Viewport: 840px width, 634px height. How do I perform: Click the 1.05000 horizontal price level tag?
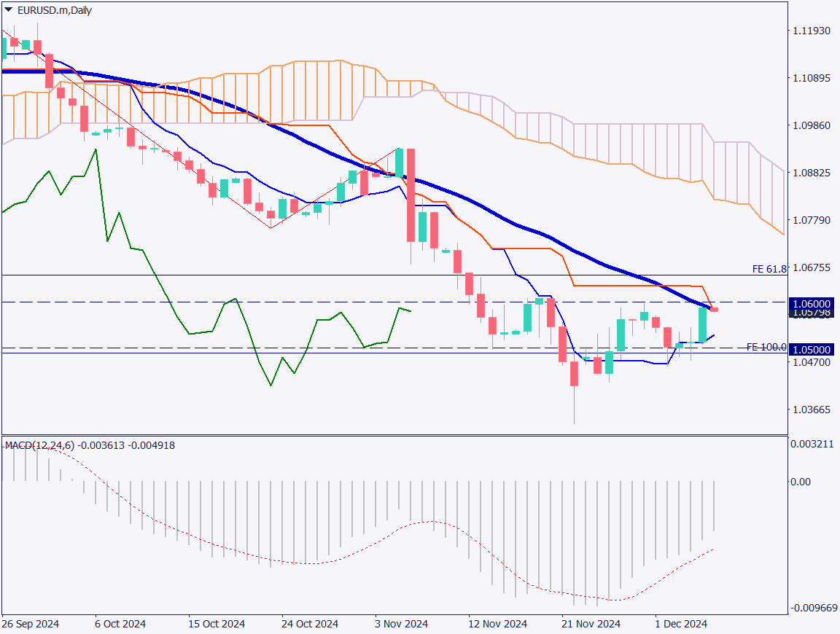(x=812, y=350)
